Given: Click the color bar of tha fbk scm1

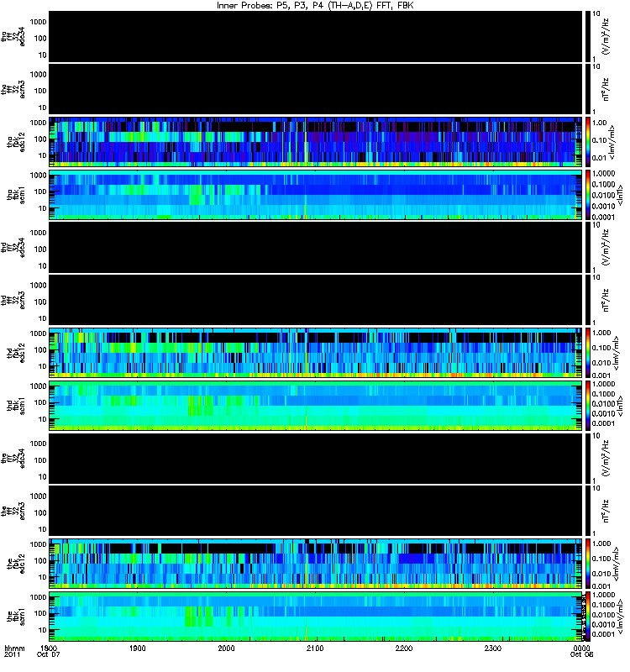Looking at the screenshot, I should click(x=587, y=195).
